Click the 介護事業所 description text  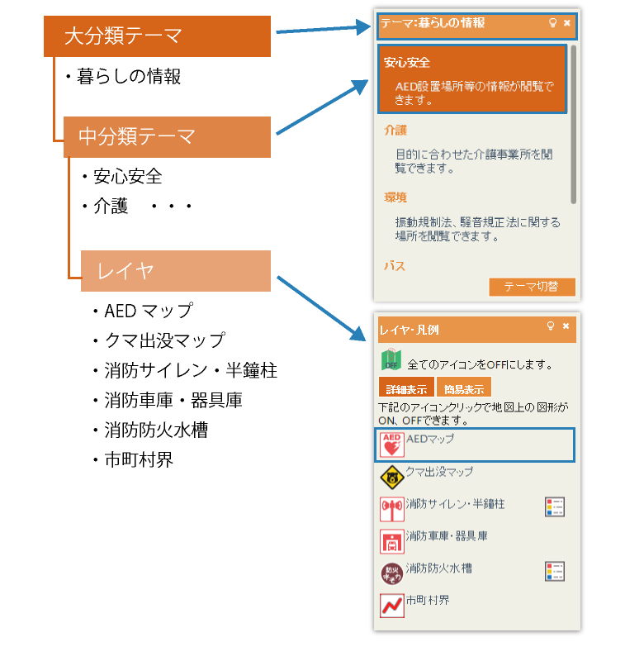coord(474,161)
